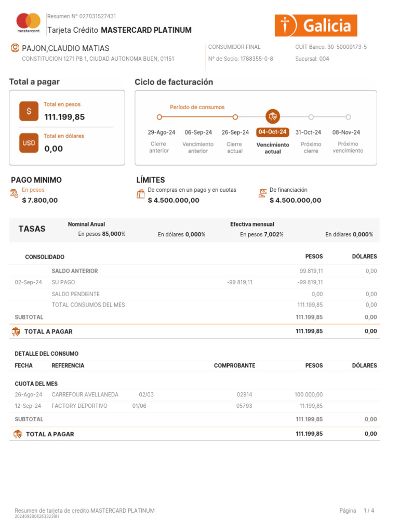The width and height of the screenshot is (399, 532).
Task: Click Sucursal: 004
Action: (312, 59)
